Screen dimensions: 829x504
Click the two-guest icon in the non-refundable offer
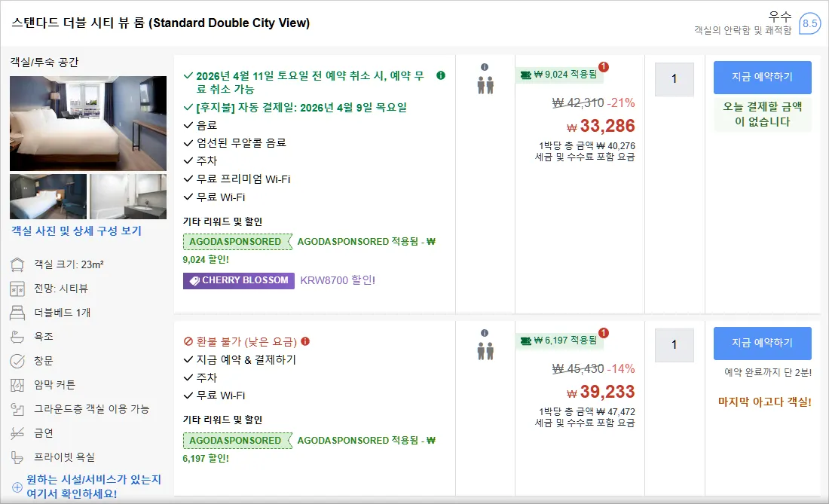[x=485, y=351]
